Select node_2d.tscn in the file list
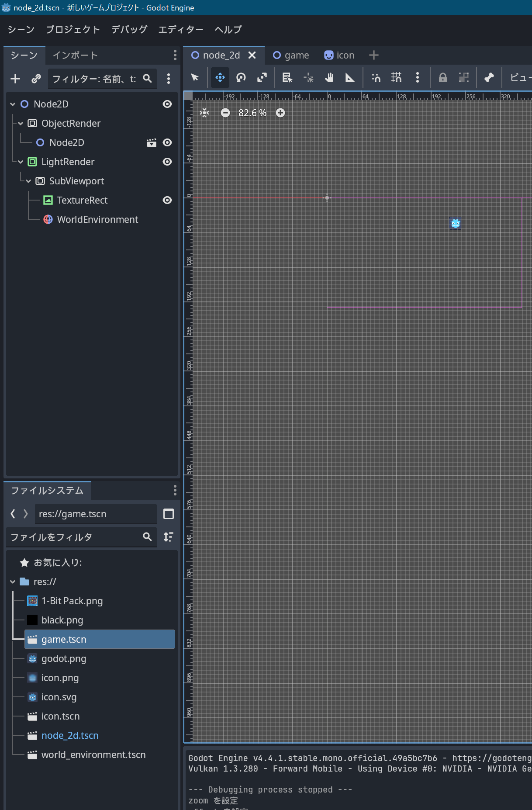Viewport: 532px width, 810px height. point(70,736)
